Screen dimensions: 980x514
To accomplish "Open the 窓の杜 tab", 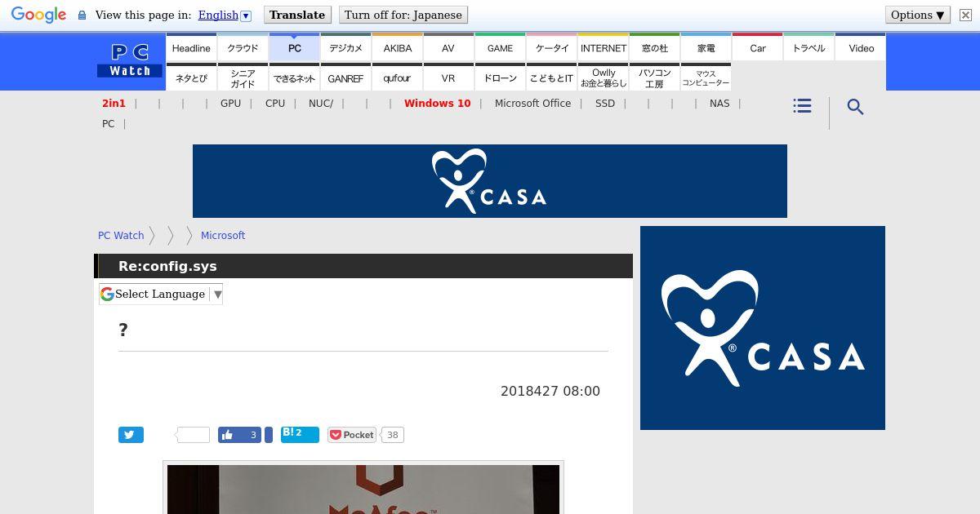I will (x=654, y=48).
